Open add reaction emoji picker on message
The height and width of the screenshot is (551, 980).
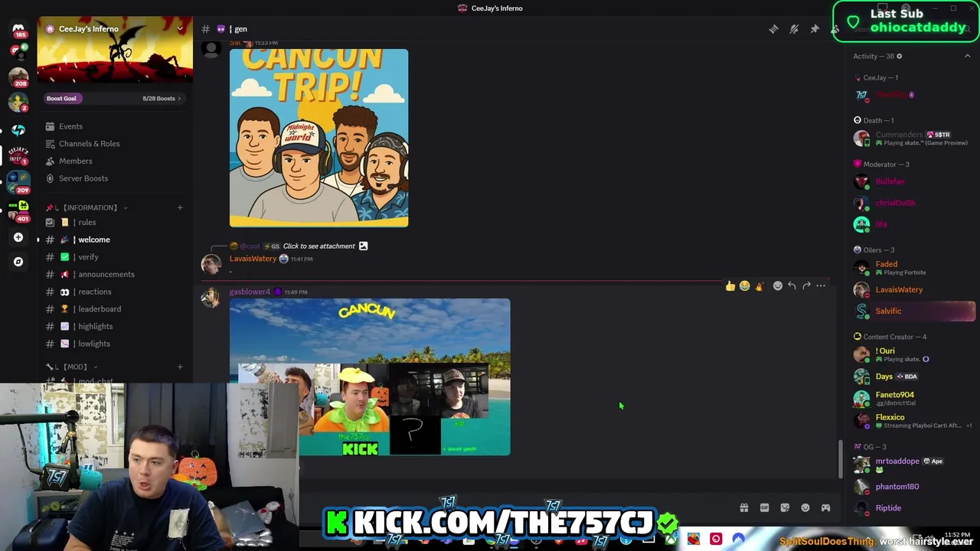(778, 286)
